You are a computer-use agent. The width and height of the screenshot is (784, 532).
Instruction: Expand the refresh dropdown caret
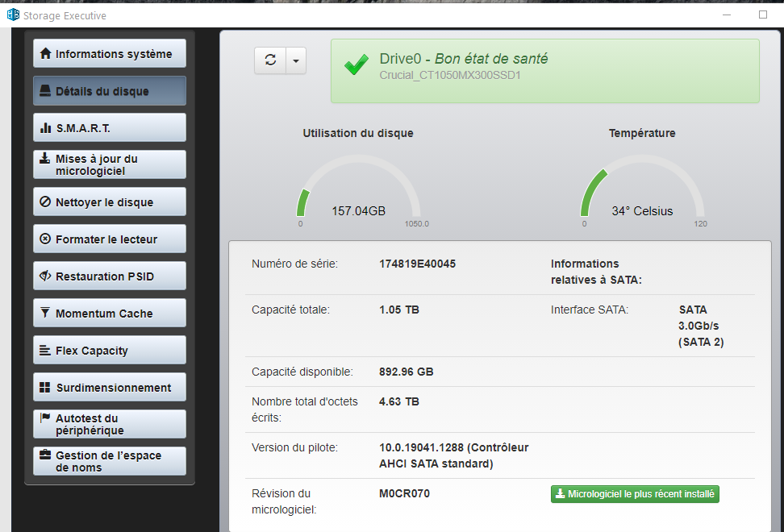[x=296, y=60]
